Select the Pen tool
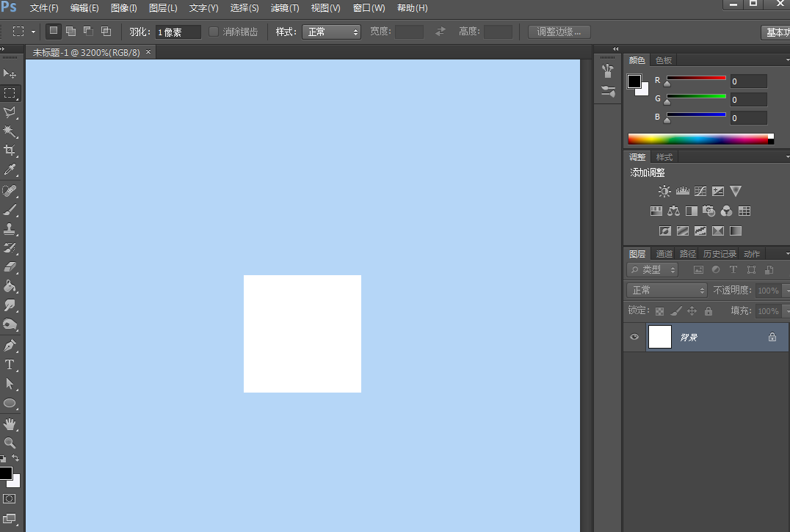The height and width of the screenshot is (532, 790). [10, 346]
